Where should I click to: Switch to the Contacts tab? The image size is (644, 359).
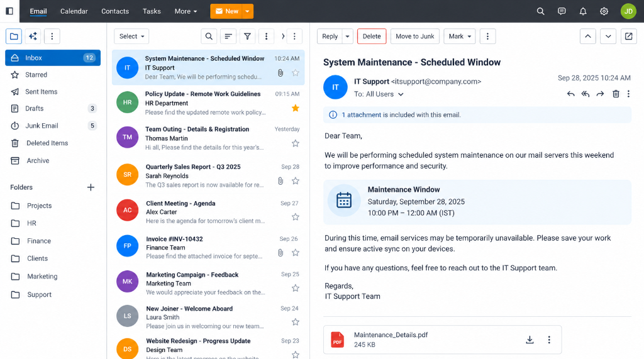tap(115, 11)
